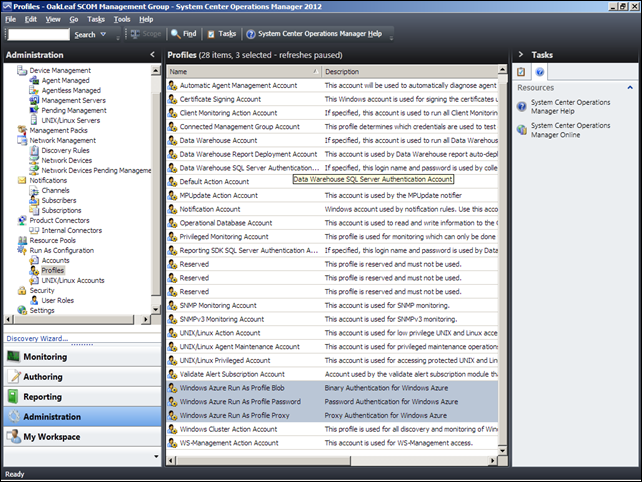The image size is (642, 482).
Task: Open the Discovery Wizard link
Action: click(37, 338)
